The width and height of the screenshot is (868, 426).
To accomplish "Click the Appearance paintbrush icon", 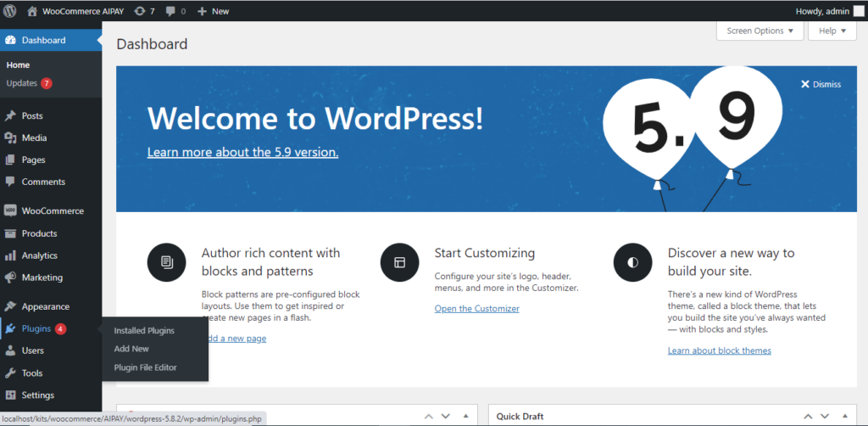I will [10, 306].
